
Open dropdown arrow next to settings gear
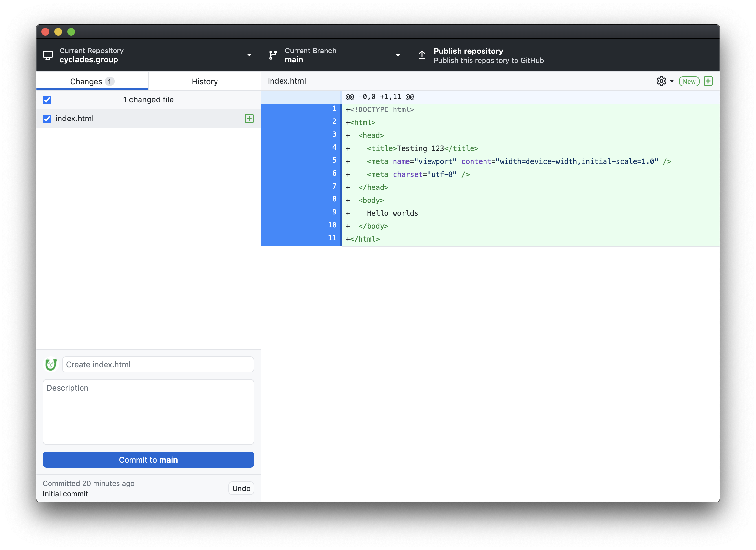click(x=672, y=81)
